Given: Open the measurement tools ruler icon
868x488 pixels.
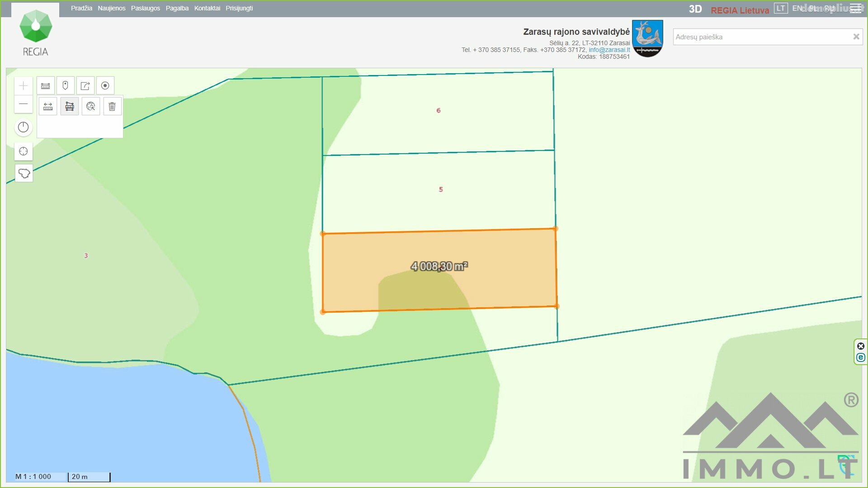Looking at the screenshot, I should (x=46, y=86).
